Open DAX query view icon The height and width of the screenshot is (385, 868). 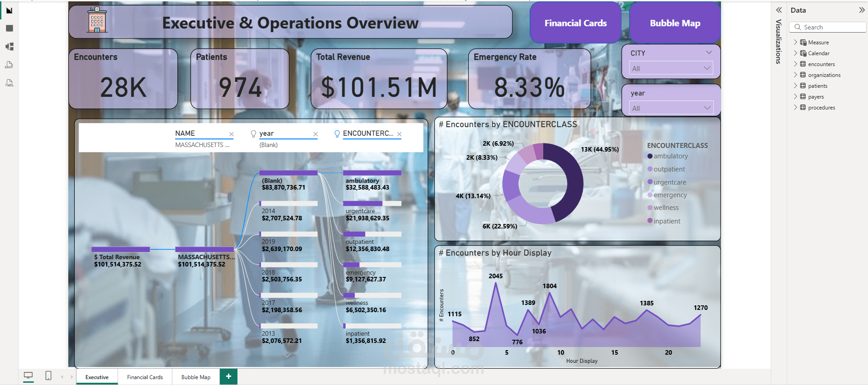[x=9, y=65]
